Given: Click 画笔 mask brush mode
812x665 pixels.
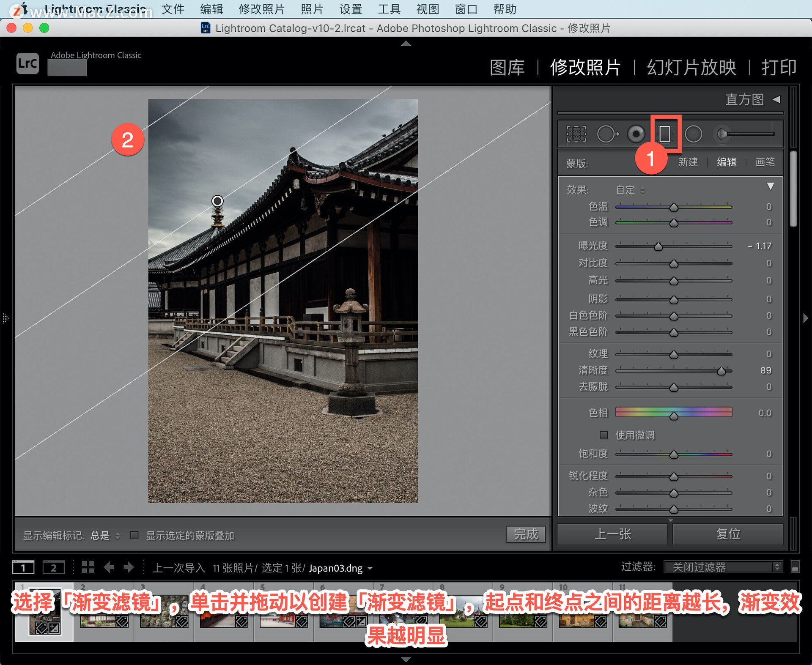Looking at the screenshot, I should (765, 162).
